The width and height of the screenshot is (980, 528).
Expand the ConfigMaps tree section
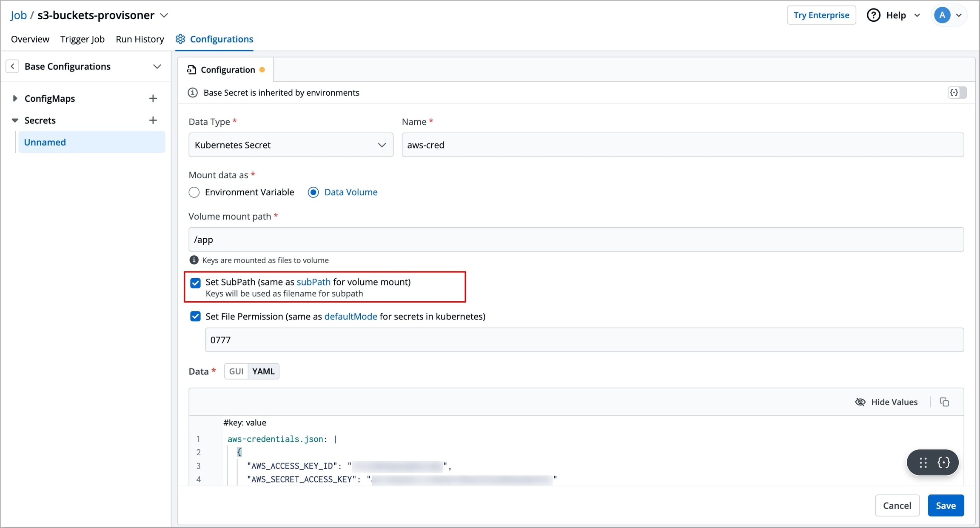tap(15, 98)
